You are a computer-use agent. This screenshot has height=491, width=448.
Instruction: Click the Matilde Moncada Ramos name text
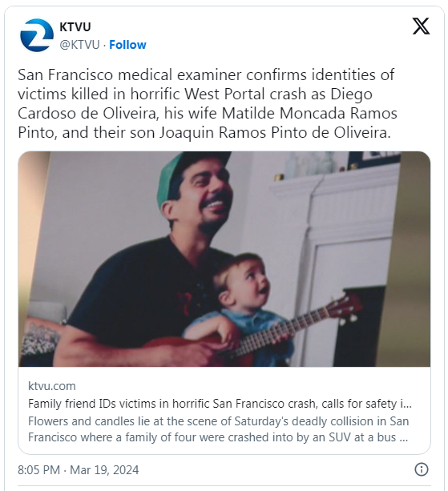309,113
